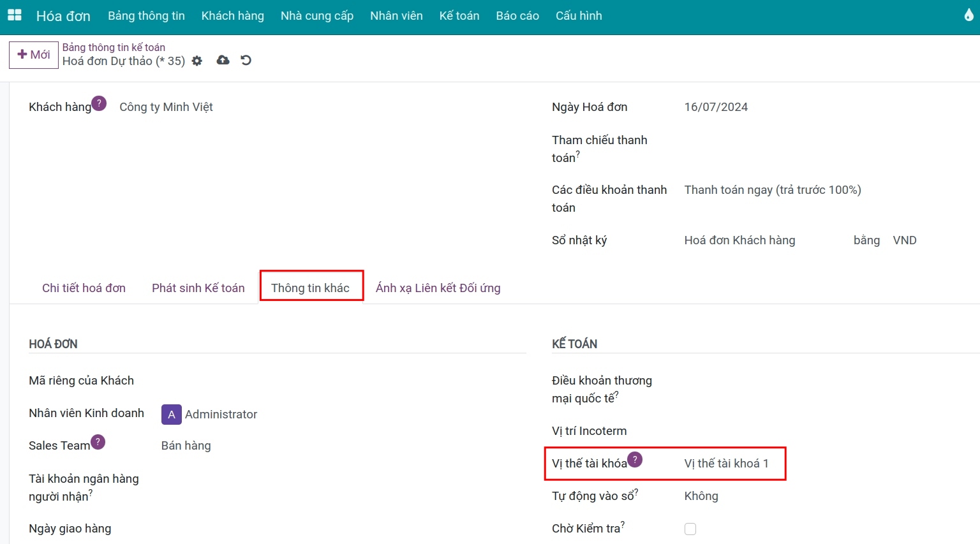Show help tooltip next to Sales Team
The width and height of the screenshot is (980, 544).
coord(98,442)
